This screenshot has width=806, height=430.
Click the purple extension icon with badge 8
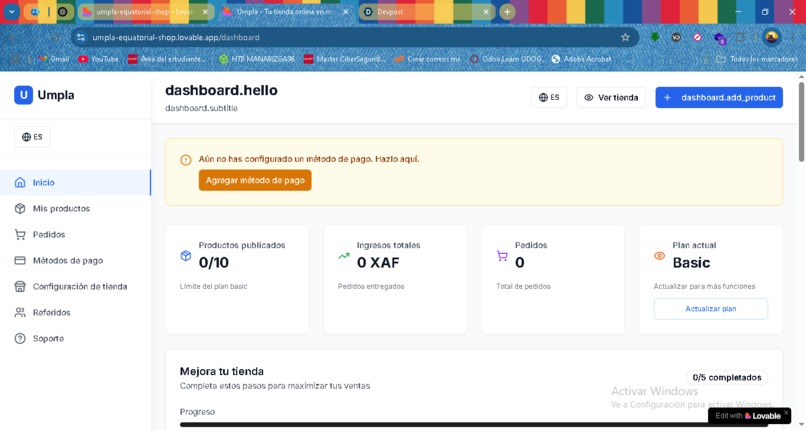click(x=720, y=38)
